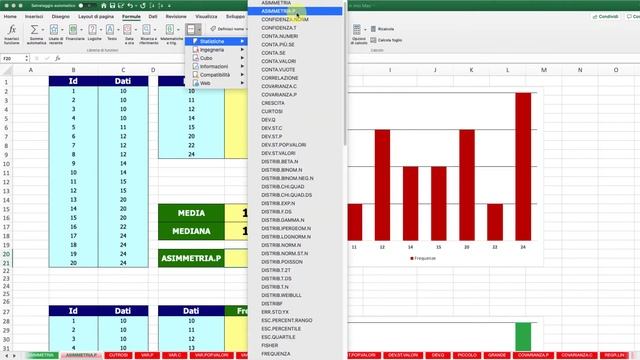
Task: Click the MEDIANA label cell
Action: pyautogui.click(x=191, y=231)
